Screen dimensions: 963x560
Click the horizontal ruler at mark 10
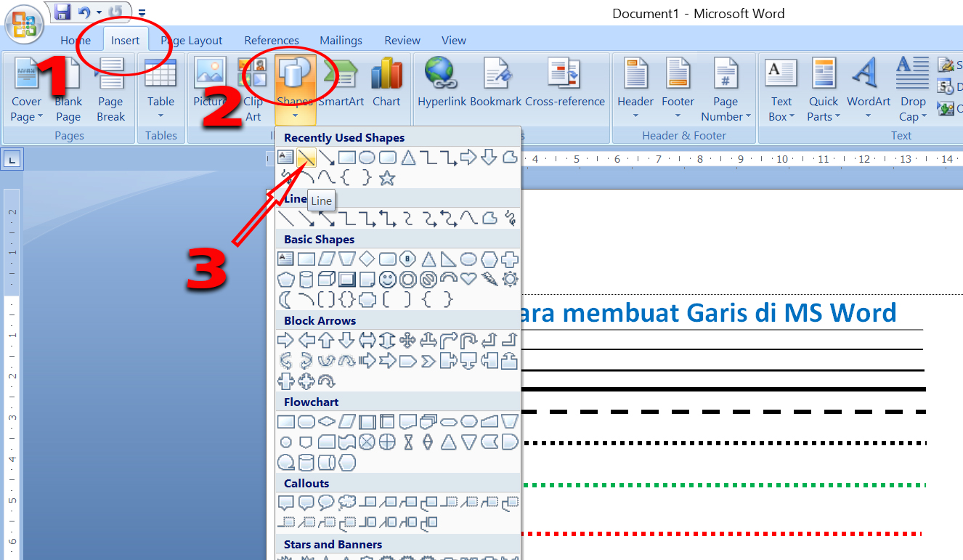pos(781,158)
